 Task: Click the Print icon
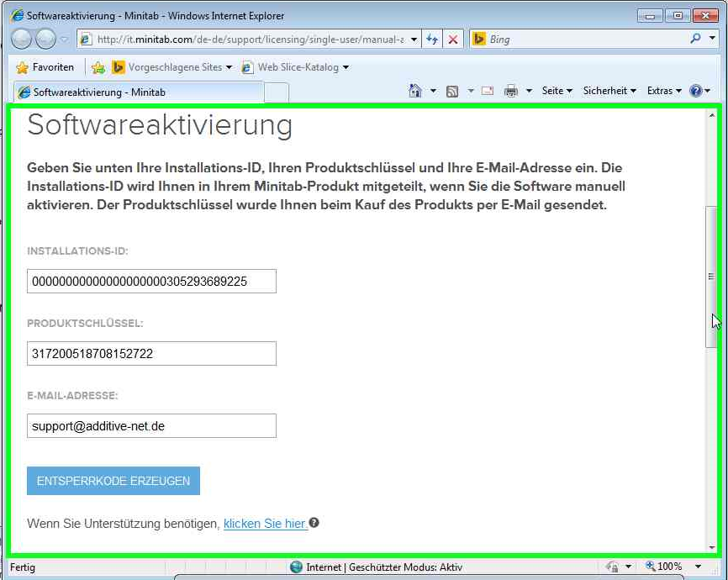[511, 91]
